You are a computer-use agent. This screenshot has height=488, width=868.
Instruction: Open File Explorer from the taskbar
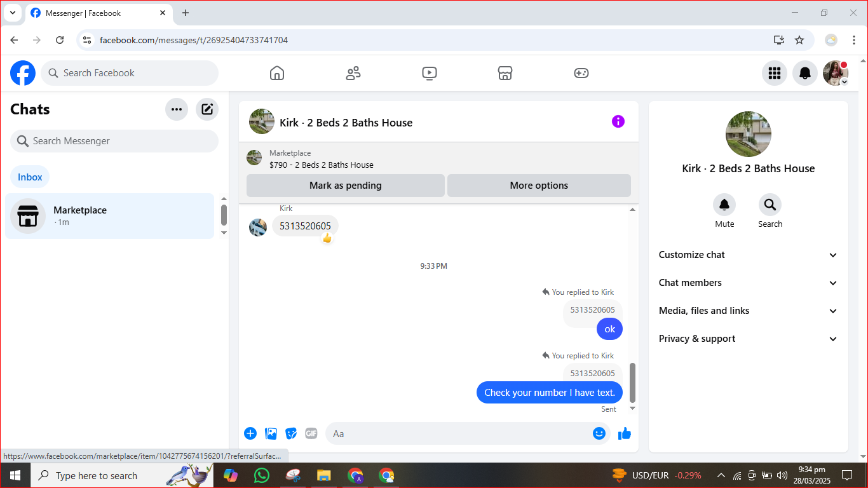tap(324, 475)
